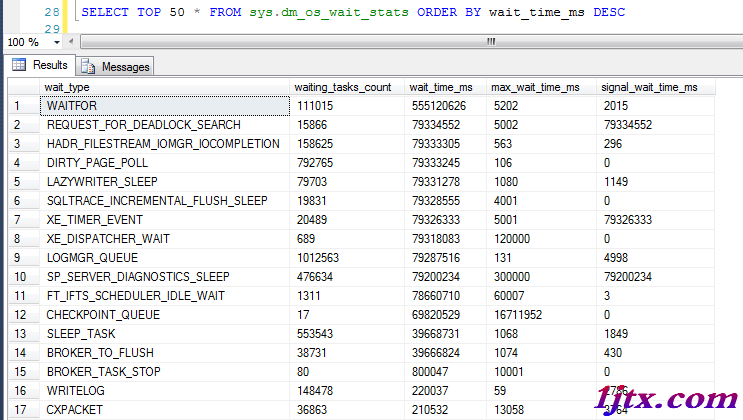This screenshot has height=420, width=743.
Task: Select the WAITFOR cell
Action: (164, 106)
